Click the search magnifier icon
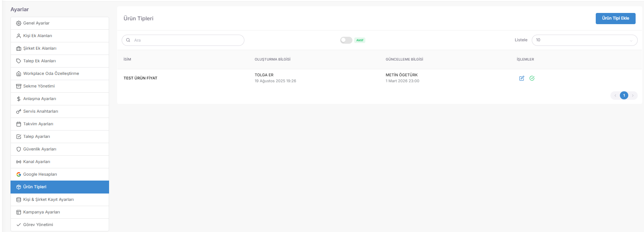 pyautogui.click(x=128, y=40)
